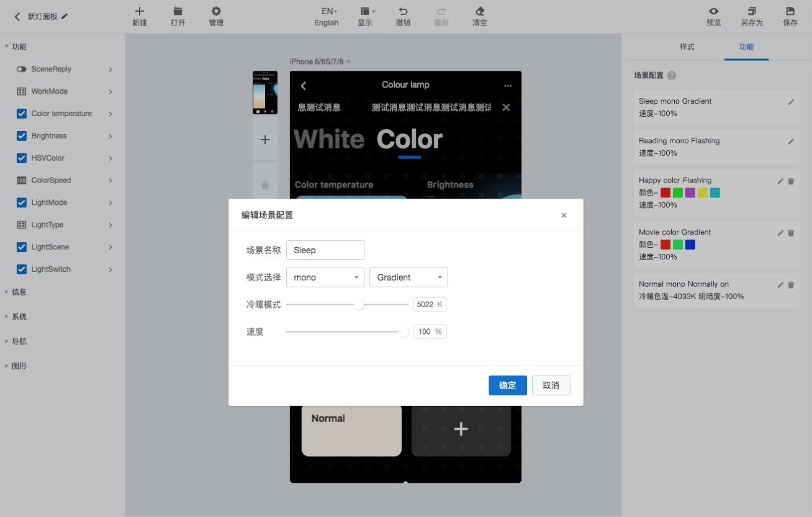Image resolution: width=812 pixels, height=517 pixels.
Task: Open the 显示 display dropdown
Action: point(368,11)
